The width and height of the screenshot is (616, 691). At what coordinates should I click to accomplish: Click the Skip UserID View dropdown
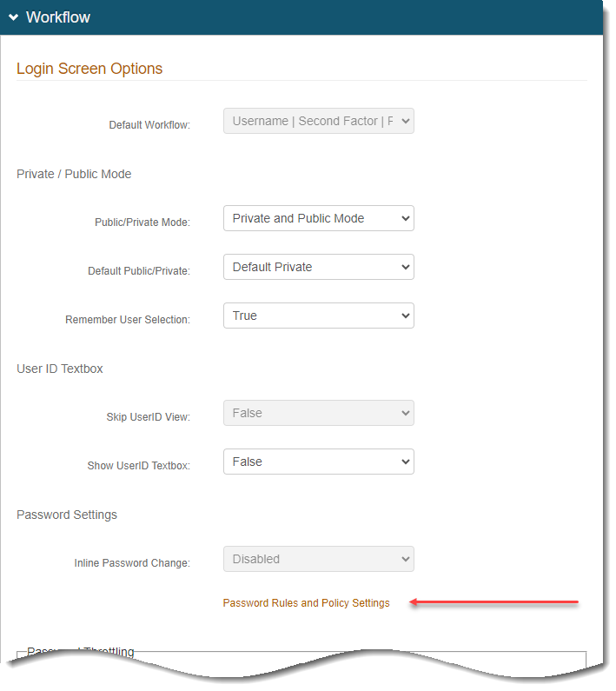[x=318, y=413]
